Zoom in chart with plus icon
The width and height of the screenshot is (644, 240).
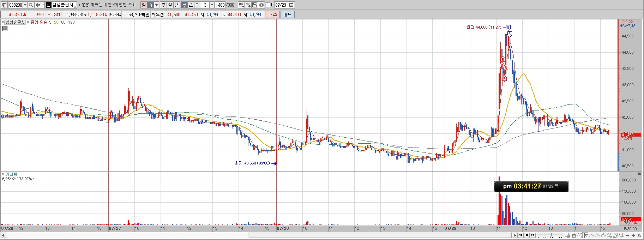[x=633, y=235]
